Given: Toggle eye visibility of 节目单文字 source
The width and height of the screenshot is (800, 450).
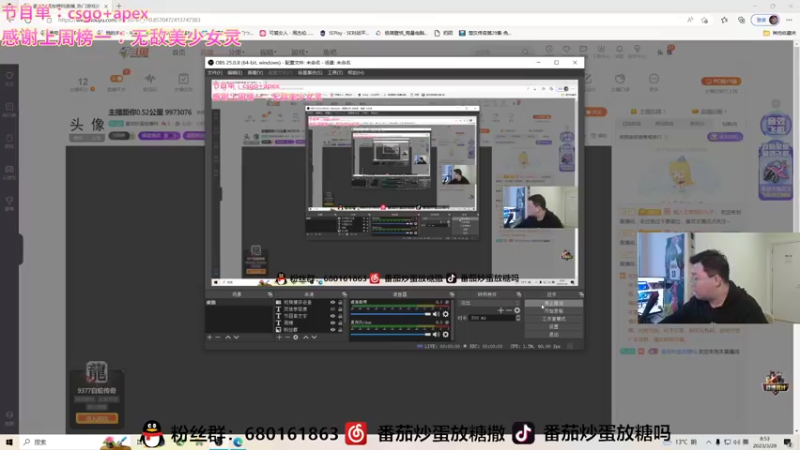Looking at the screenshot, I should (x=333, y=316).
